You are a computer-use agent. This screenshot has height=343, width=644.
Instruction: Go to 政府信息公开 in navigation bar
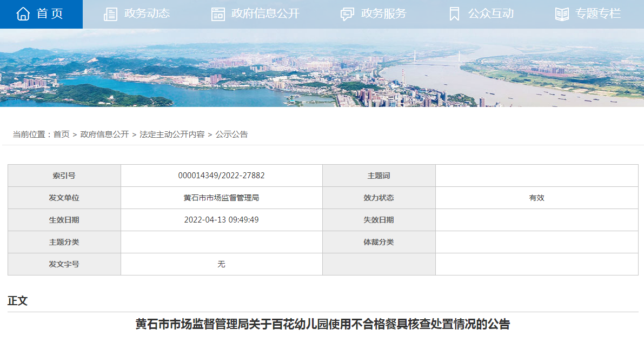[x=265, y=14]
